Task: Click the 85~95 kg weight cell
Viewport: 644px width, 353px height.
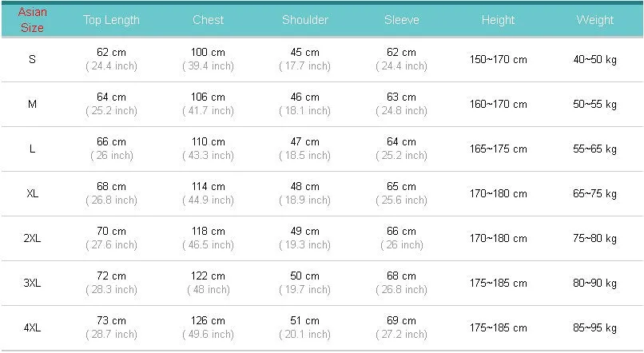Action: (595, 327)
